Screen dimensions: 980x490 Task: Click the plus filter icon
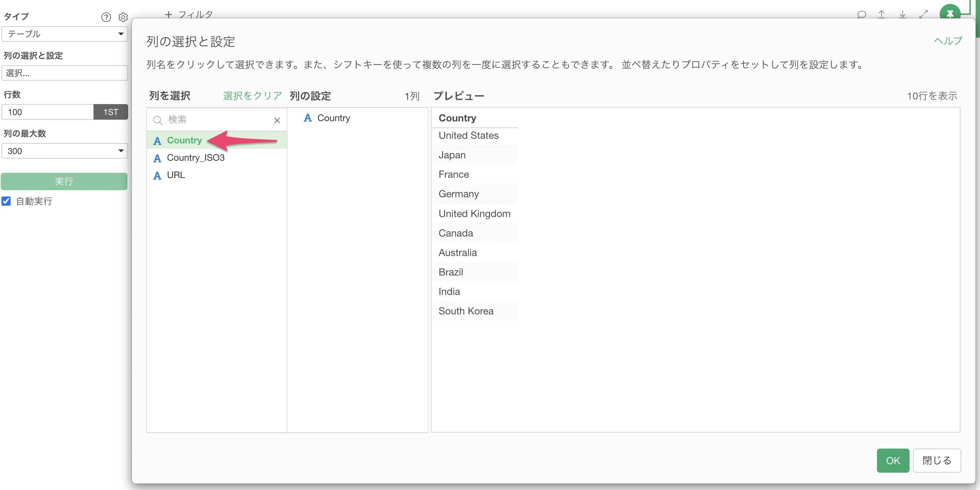168,15
